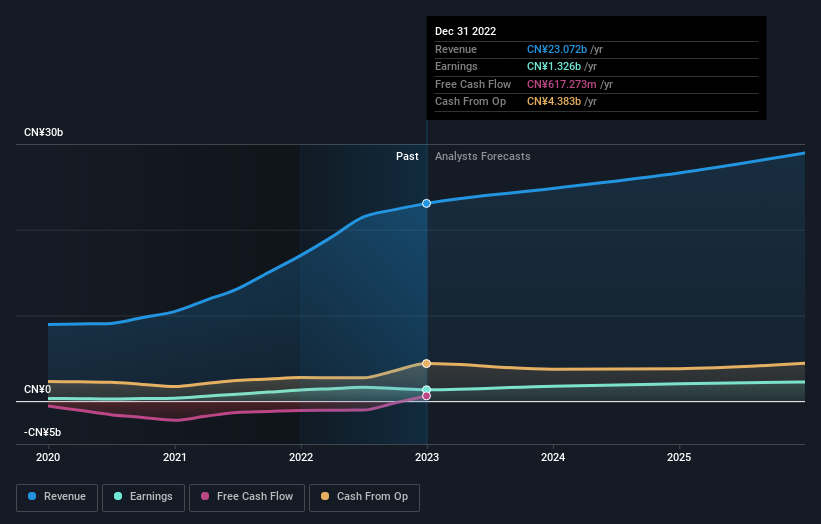Toggle the Free Cash Flow legend series
This screenshot has width=821, height=524.
click(x=247, y=497)
